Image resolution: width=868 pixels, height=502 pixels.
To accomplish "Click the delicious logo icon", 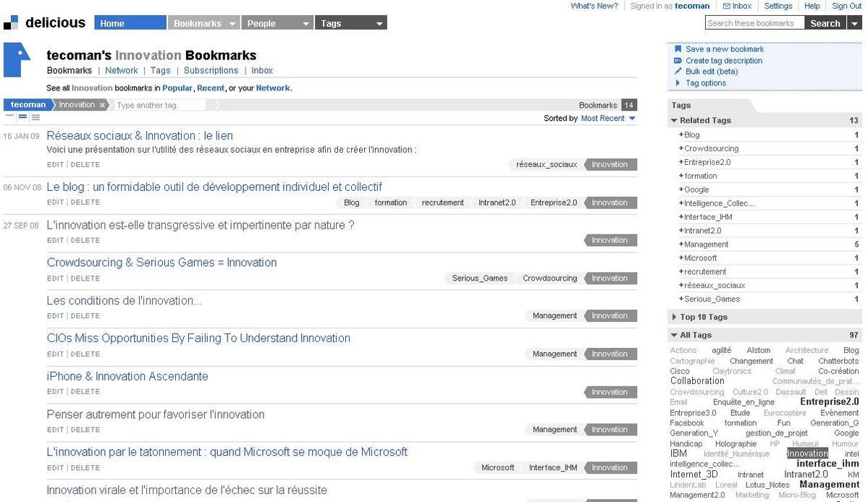I will pos(11,22).
